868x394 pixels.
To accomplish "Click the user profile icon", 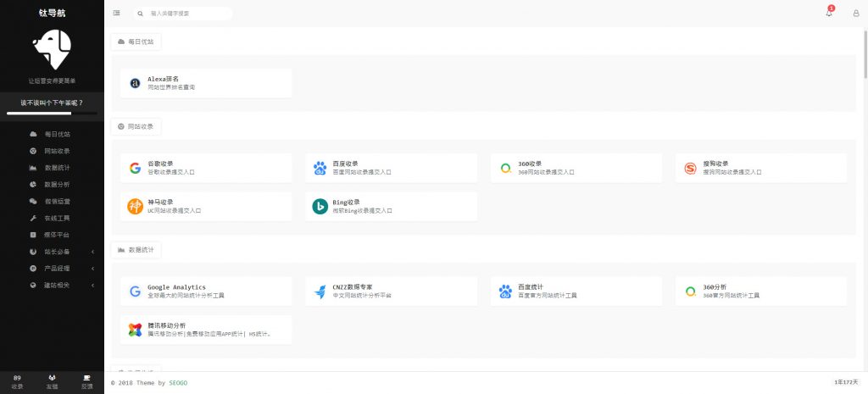I will tap(855, 14).
